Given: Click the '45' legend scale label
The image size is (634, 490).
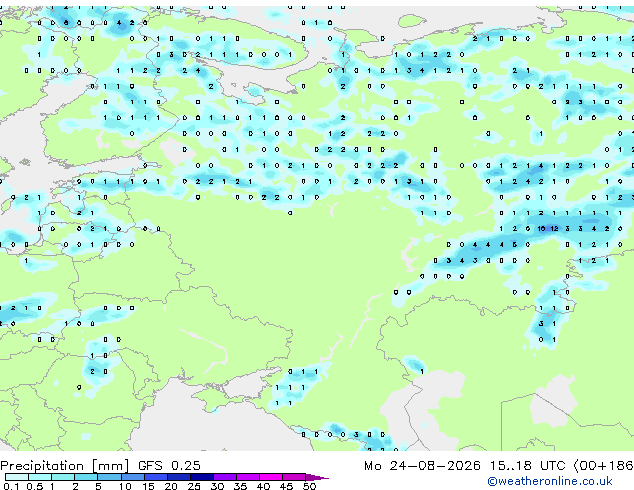Looking at the screenshot, I should tap(286, 486).
